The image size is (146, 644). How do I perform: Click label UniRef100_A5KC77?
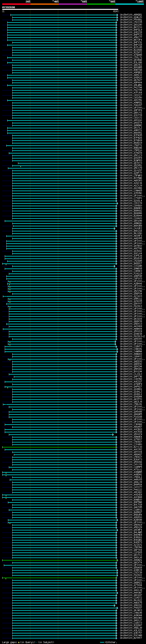point(131,37)
